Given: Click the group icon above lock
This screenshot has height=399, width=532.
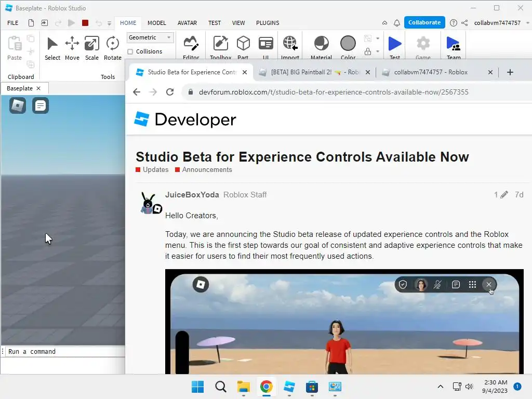Looking at the screenshot, I should 367,38.
